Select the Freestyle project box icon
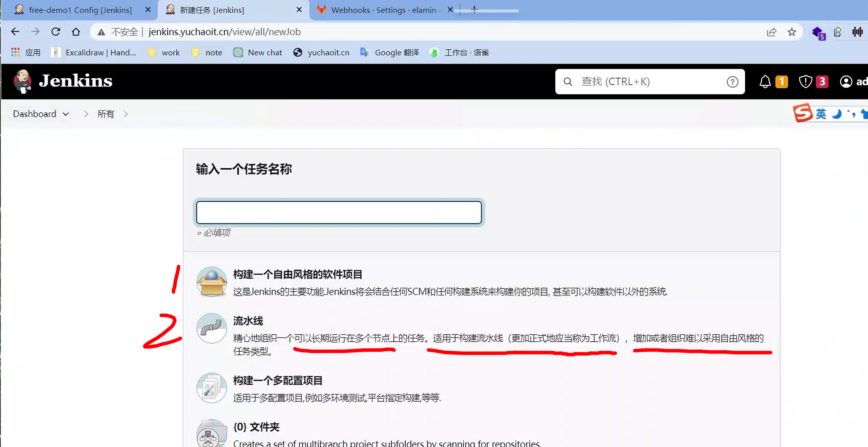The width and height of the screenshot is (868, 447). pos(212,282)
